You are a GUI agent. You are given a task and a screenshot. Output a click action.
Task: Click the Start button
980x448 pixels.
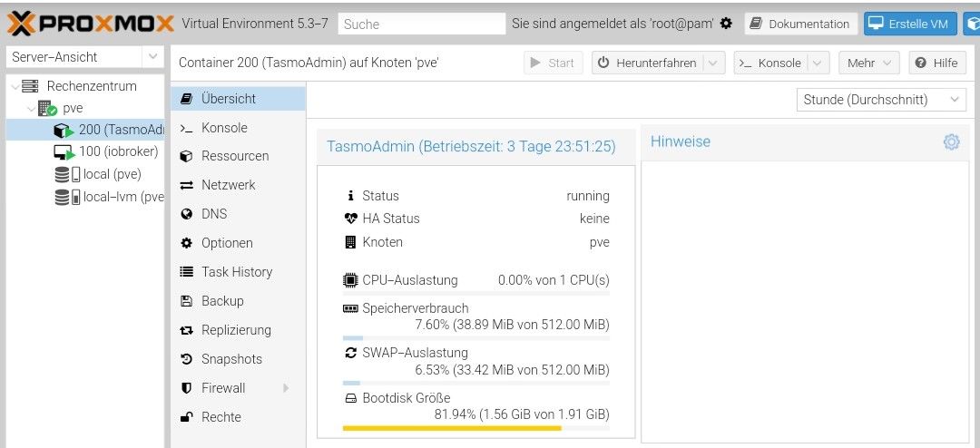pyautogui.click(x=553, y=63)
